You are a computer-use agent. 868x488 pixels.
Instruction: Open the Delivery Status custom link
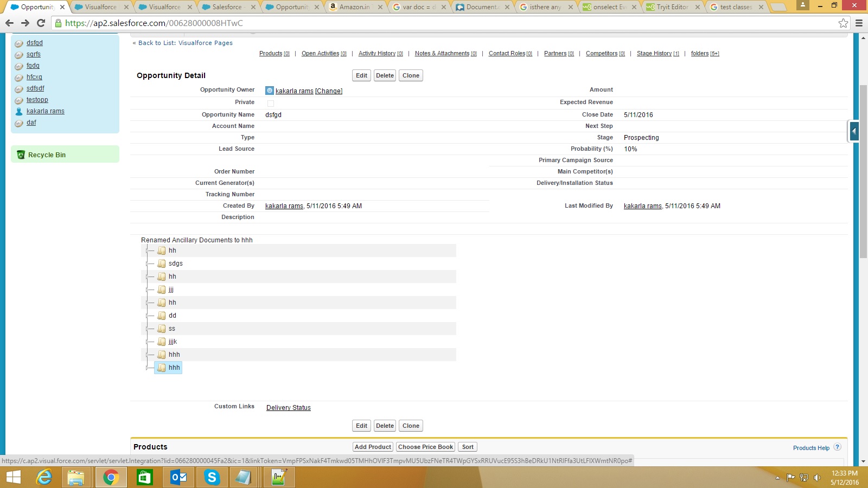click(289, 408)
